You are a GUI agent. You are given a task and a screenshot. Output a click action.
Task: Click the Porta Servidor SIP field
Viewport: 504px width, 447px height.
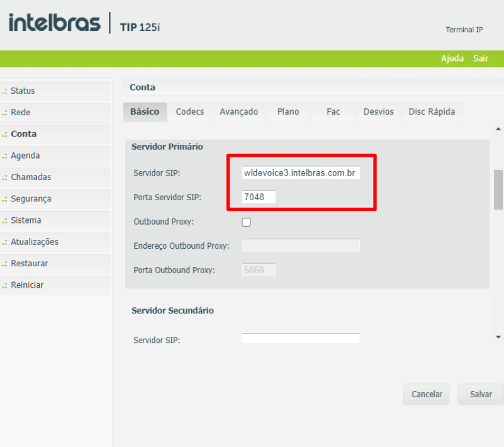click(x=259, y=197)
